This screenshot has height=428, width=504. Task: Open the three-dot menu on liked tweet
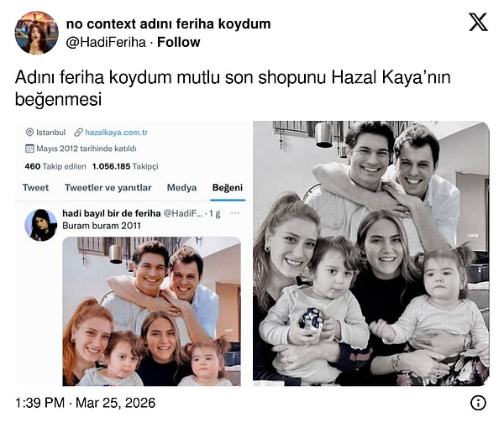click(235, 213)
